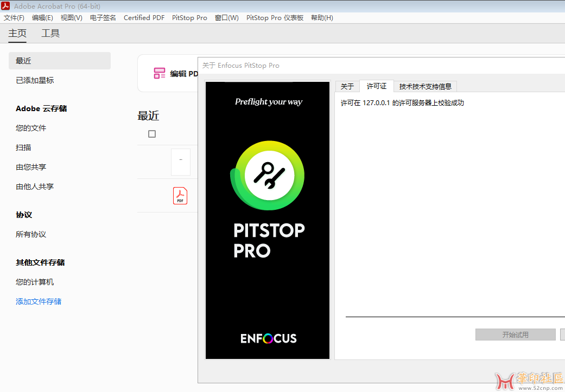
Task: Click the Edit PDF tool icon
Action: click(x=159, y=73)
